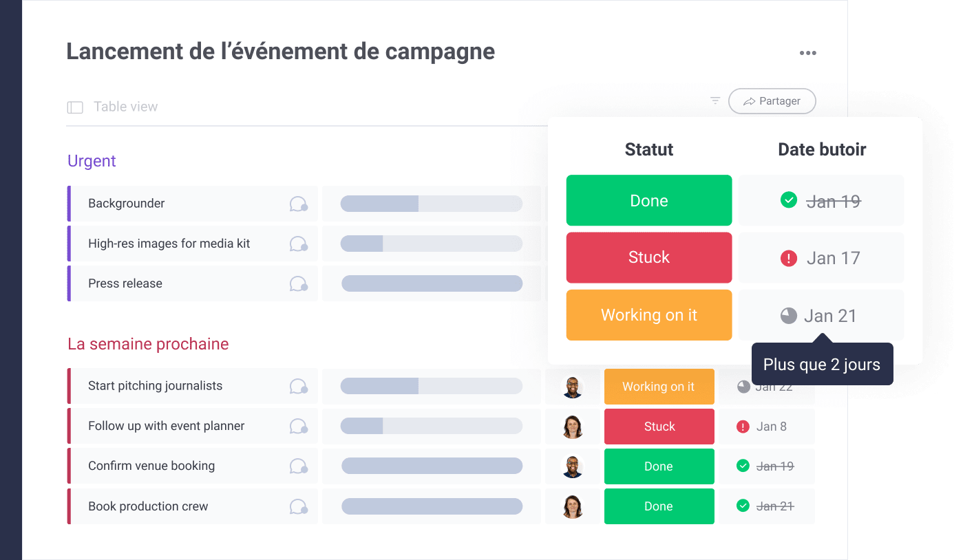Click the green check icon in Confirm venue booking row
Viewport: 974px width, 560px height.
pyautogui.click(x=743, y=466)
